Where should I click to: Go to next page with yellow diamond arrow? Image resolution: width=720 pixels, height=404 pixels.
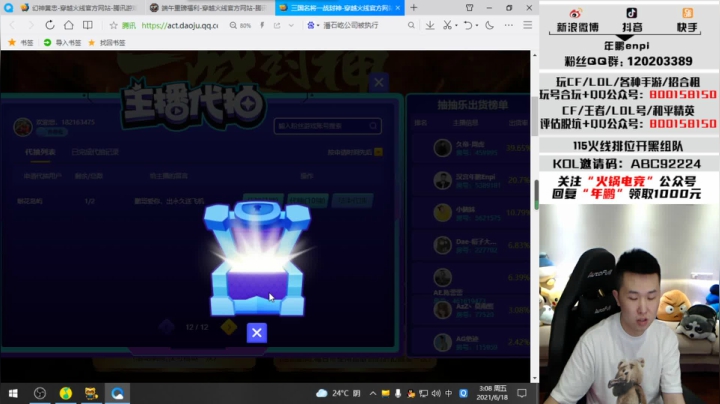click(x=229, y=327)
